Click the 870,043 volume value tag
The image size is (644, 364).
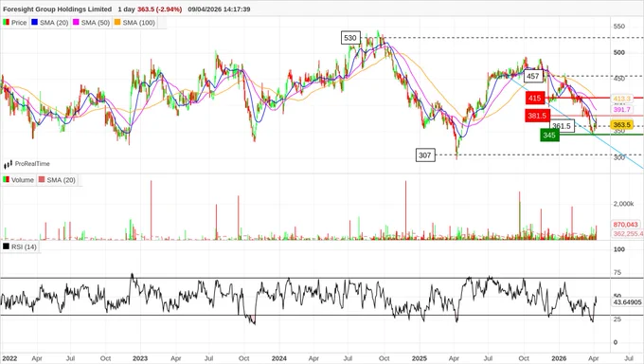click(x=625, y=225)
